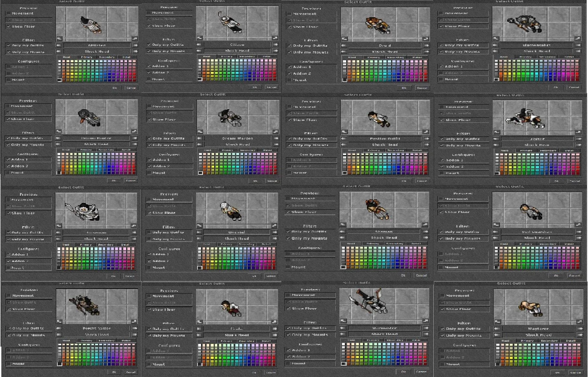
Task: Toggle Only my Outfits in the Oriental dialog
Action: click(149, 232)
